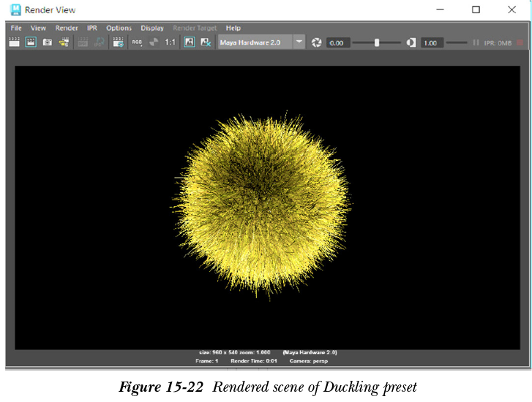Click the Remove Image icon
Screen dimensions: 532x402
206,42
